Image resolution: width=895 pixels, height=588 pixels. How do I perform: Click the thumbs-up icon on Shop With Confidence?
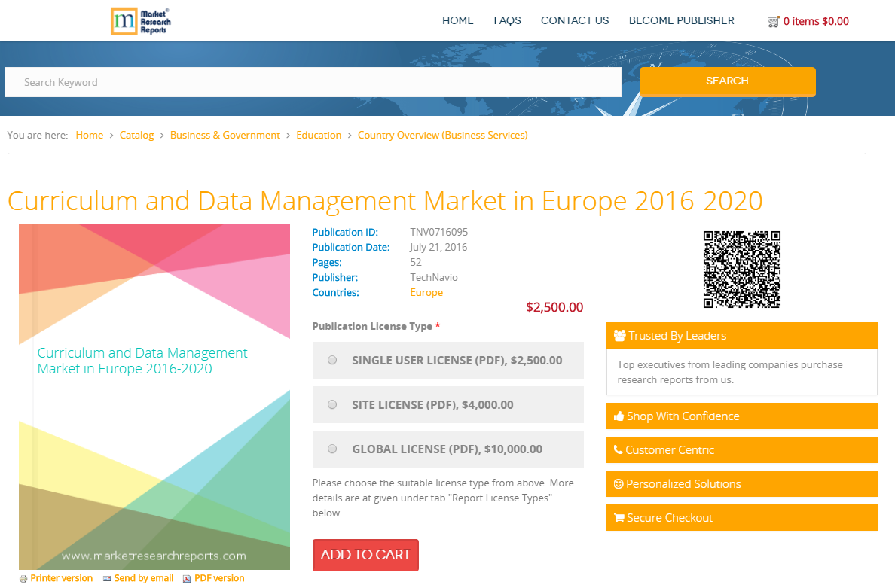(619, 416)
